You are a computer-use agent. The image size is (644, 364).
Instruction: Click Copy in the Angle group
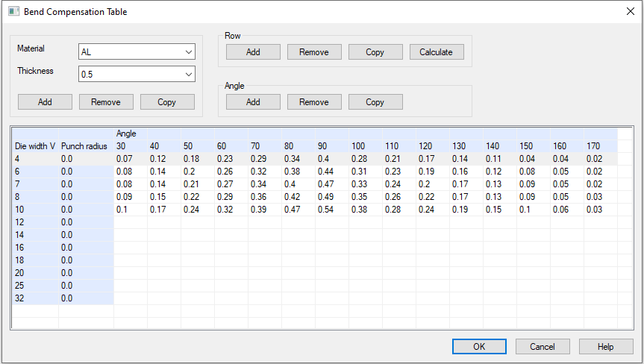click(375, 102)
